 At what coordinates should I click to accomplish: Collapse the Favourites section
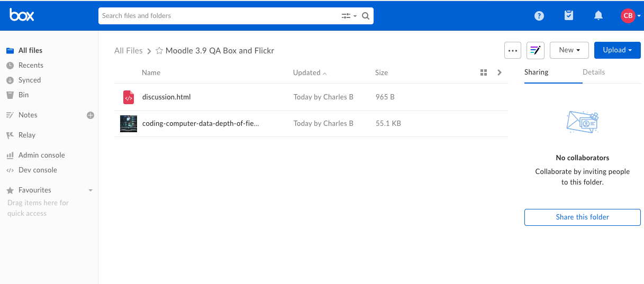pos(90,190)
